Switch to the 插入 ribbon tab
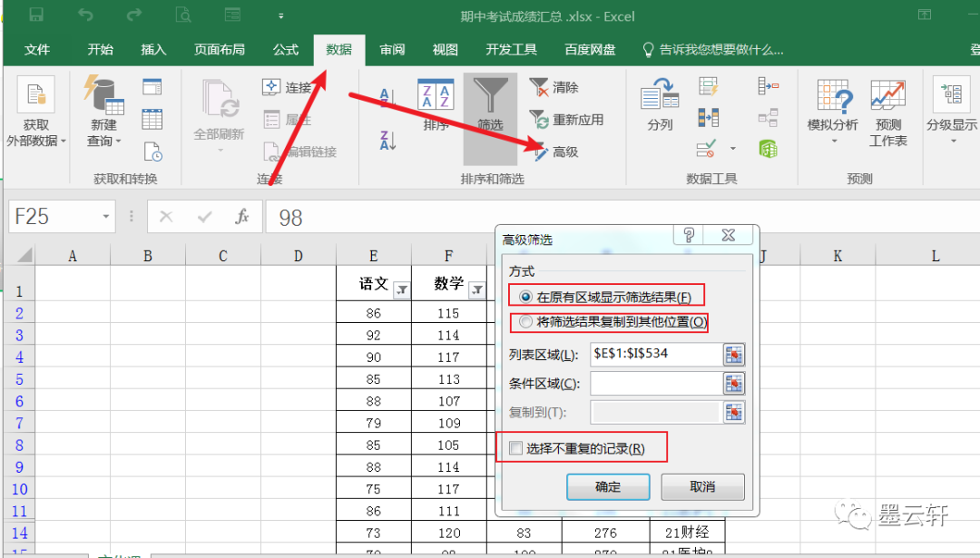This screenshot has height=558, width=980. 153,49
